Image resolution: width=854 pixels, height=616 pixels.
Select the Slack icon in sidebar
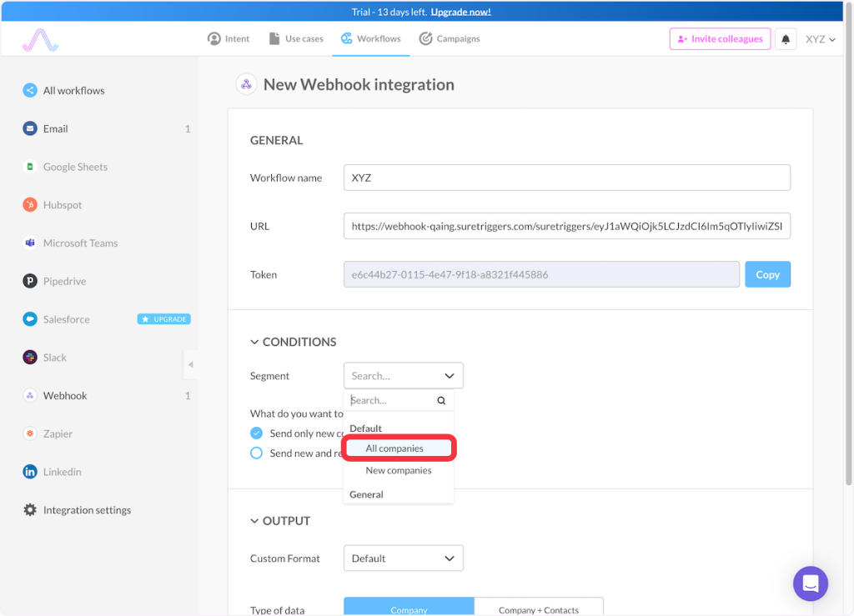coord(30,358)
